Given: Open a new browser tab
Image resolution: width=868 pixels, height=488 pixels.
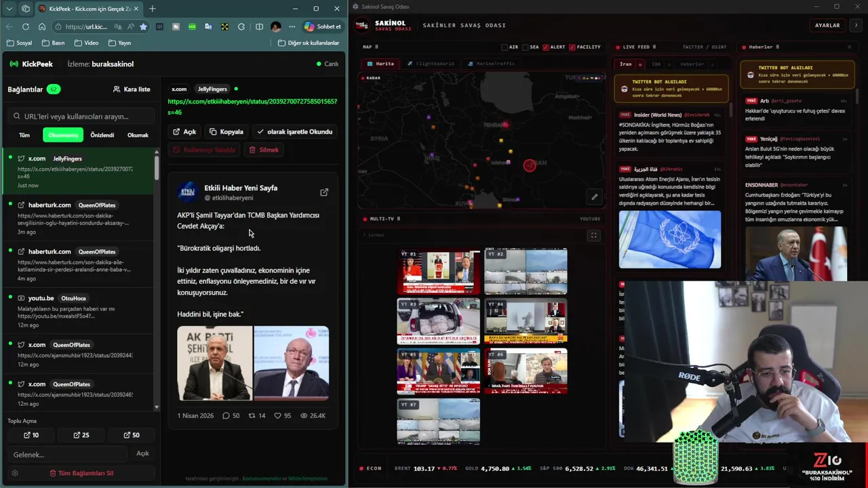Looking at the screenshot, I should [152, 9].
